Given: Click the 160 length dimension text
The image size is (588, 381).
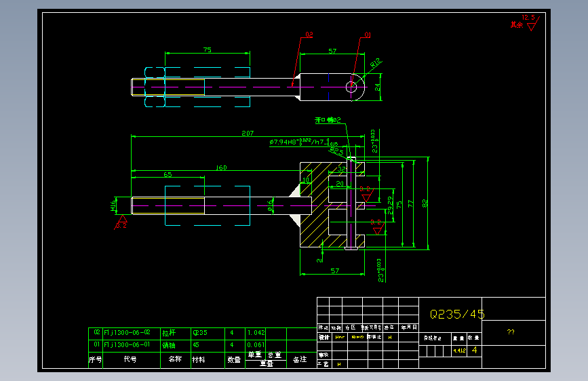Looking at the screenshot, I should (x=221, y=167).
